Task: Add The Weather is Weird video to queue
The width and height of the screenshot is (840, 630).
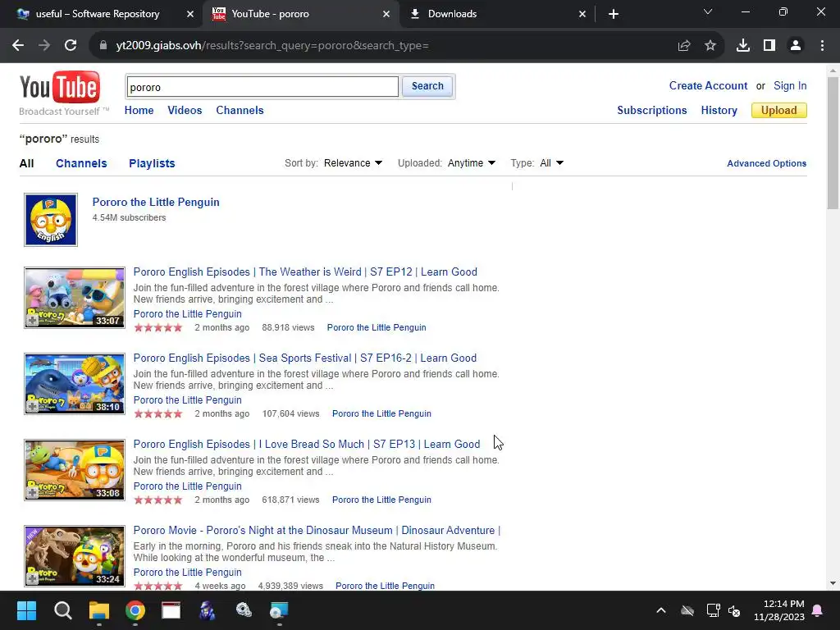Action: click(x=32, y=321)
